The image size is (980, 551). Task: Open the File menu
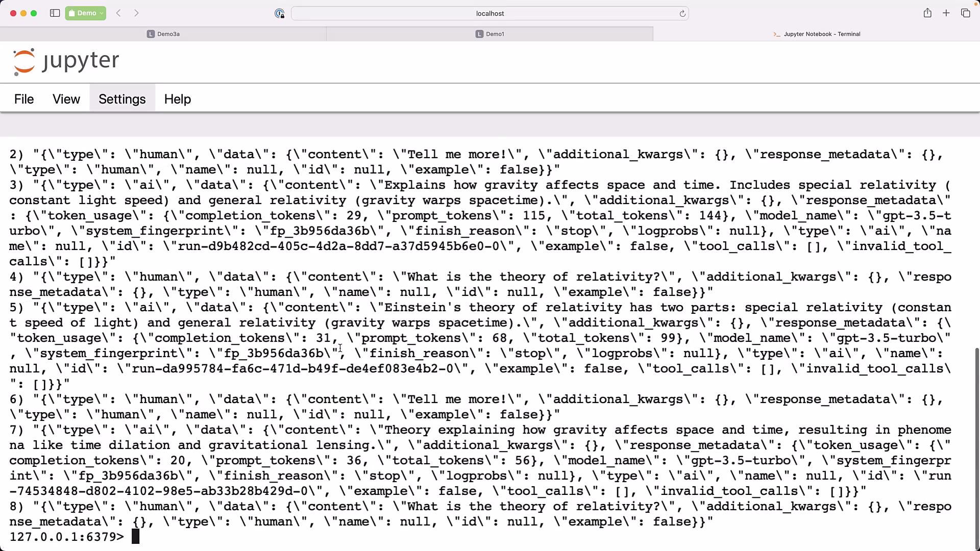pyautogui.click(x=24, y=99)
